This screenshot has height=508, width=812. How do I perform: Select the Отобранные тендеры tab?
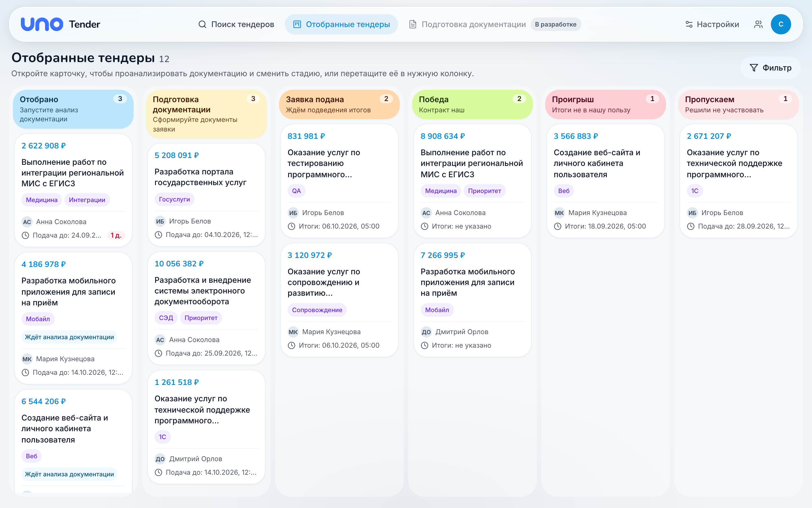coord(341,24)
